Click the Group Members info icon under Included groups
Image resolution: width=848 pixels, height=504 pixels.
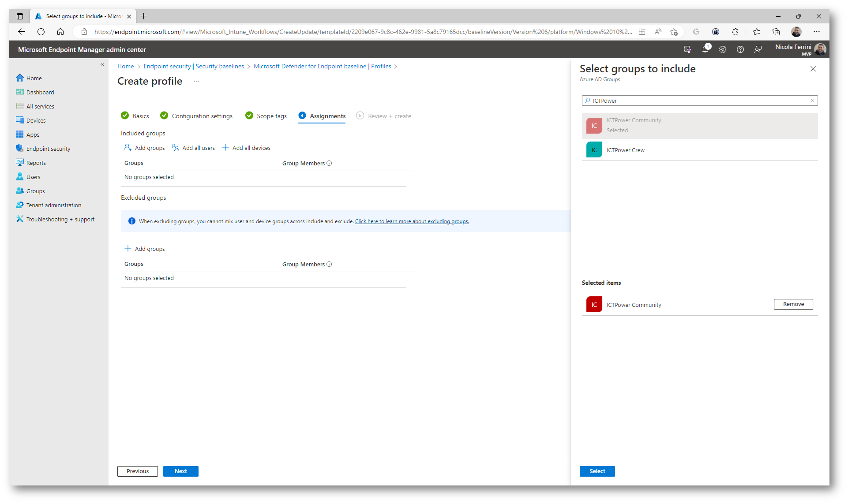coord(329,163)
